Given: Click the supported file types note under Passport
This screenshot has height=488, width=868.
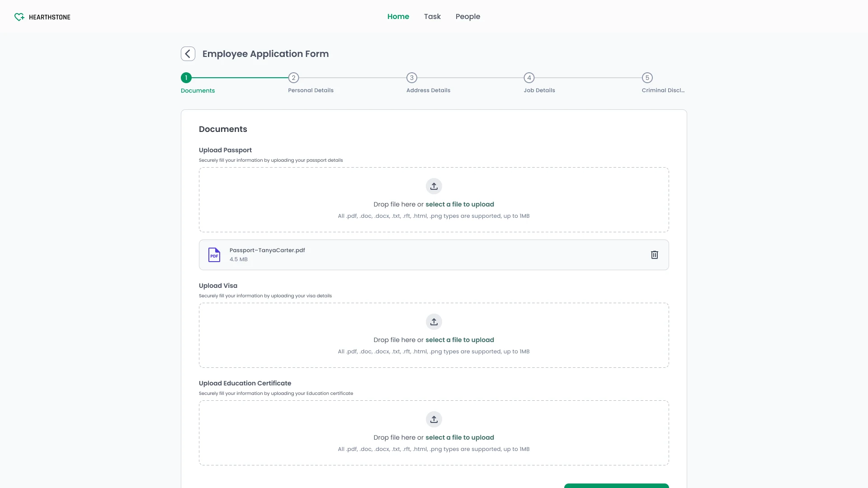Looking at the screenshot, I should click(x=434, y=216).
